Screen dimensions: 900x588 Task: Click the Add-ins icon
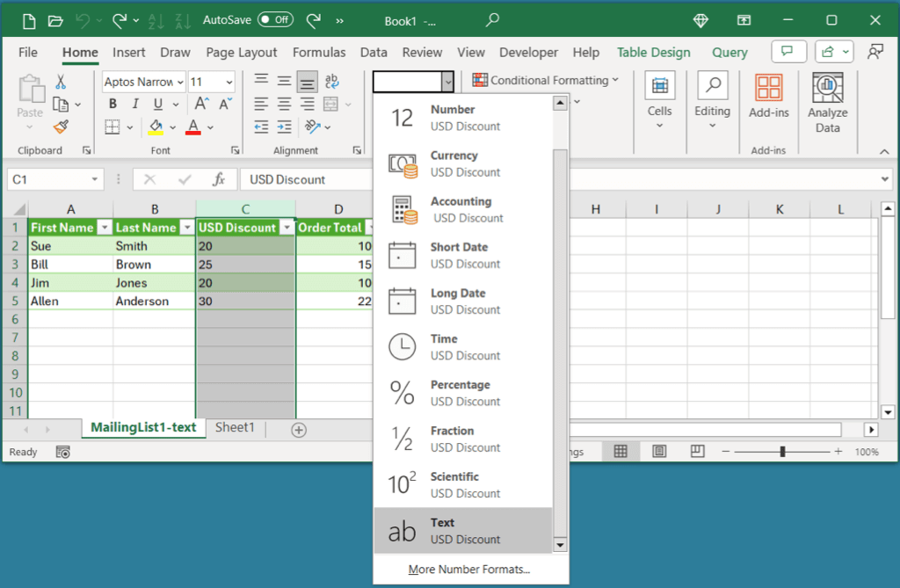(x=769, y=95)
